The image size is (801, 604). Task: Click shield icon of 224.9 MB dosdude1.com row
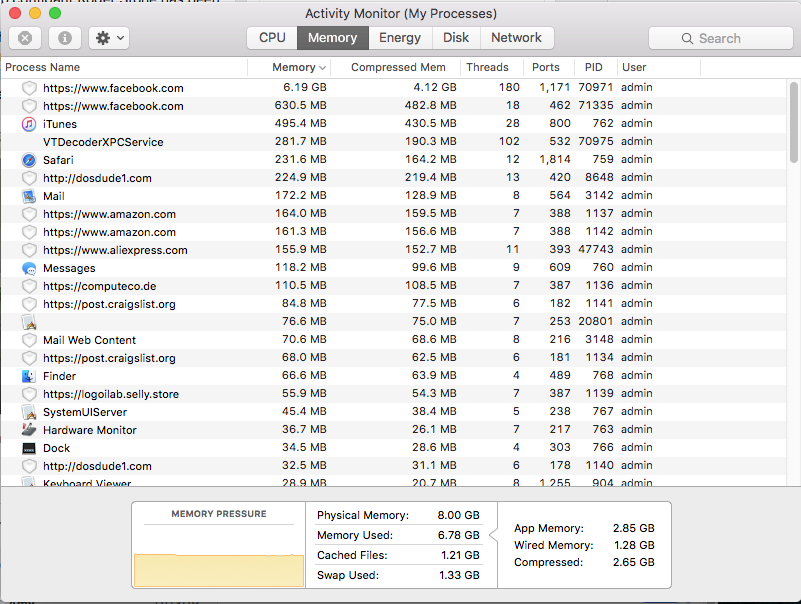(x=29, y=178)
